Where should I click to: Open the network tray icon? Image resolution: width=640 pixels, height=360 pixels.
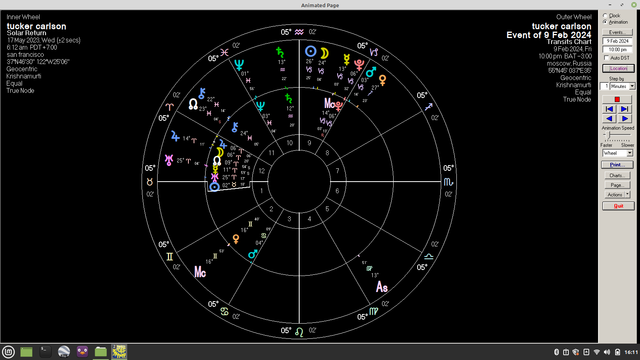click(x=597, y=352)
